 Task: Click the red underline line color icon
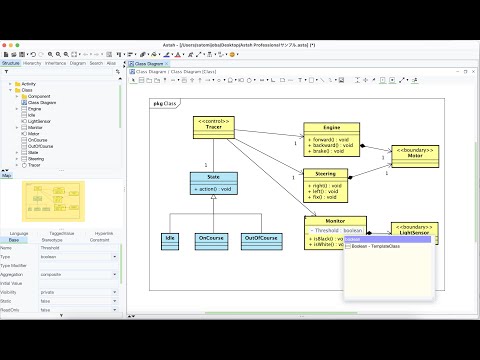[x=178, y=54]
